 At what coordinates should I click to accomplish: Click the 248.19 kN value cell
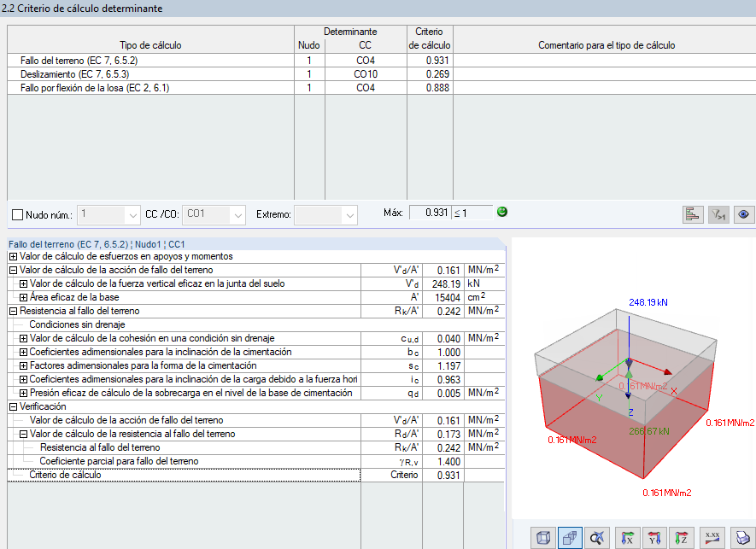[x=443, y=284]
